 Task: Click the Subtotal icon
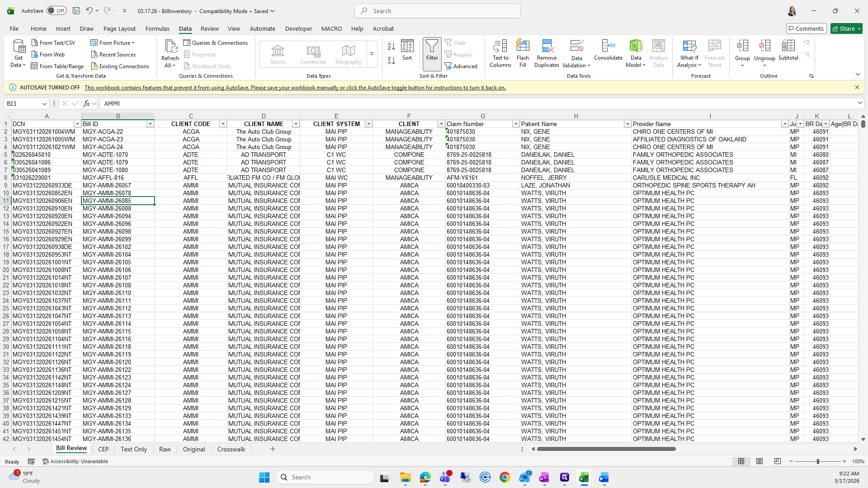(x=788, y=50)
